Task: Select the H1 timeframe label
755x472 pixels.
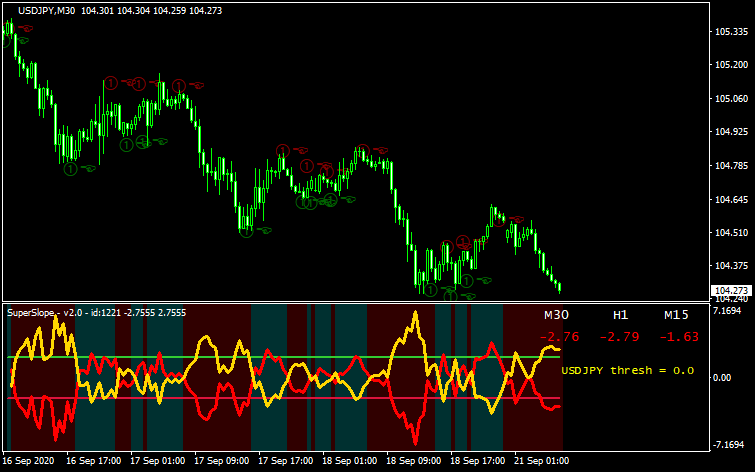Action: pos(620,315)
